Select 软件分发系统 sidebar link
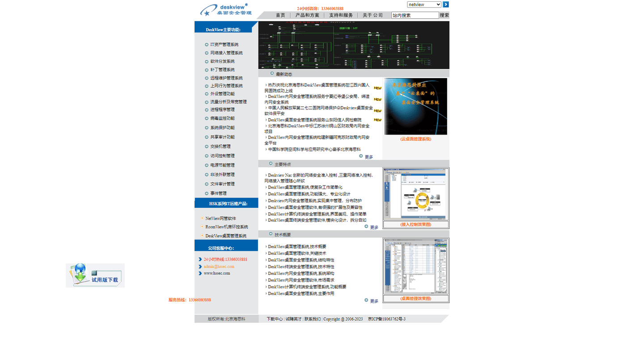The width and height of the screenshot is (644, 362). [x=222, y=62]
